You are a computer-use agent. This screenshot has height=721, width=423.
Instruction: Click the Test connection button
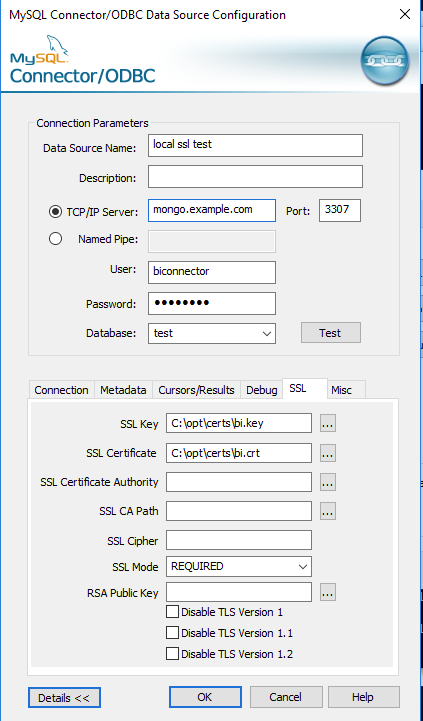(331, 333)
